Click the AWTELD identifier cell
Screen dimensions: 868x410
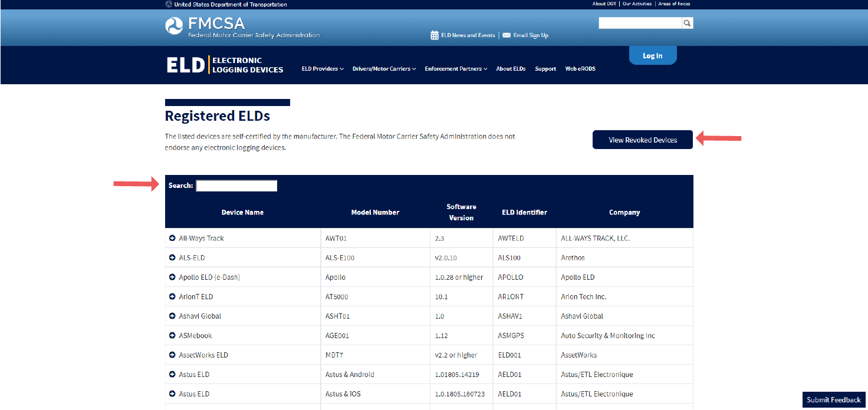(524, 238)
